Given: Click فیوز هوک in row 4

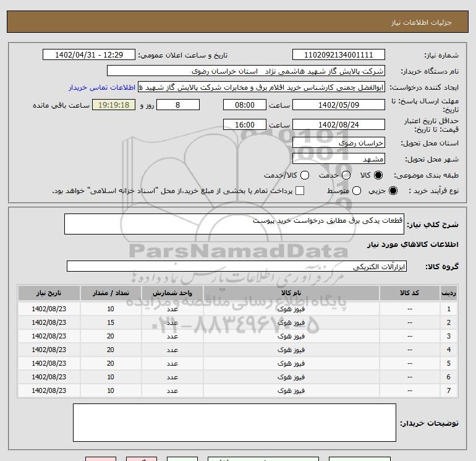Looking at the screenshot, I should point(291,350).
